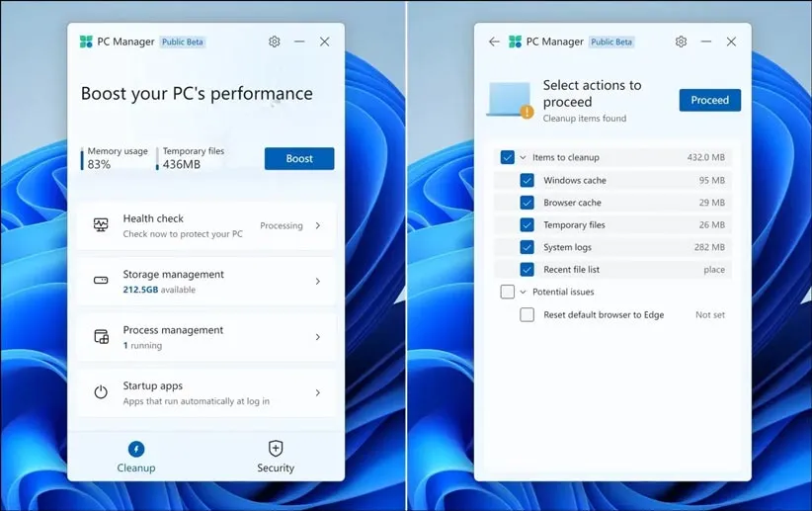812x511 pixels.
Task: Click the Startup apps power icon
Action: point(101,392)
